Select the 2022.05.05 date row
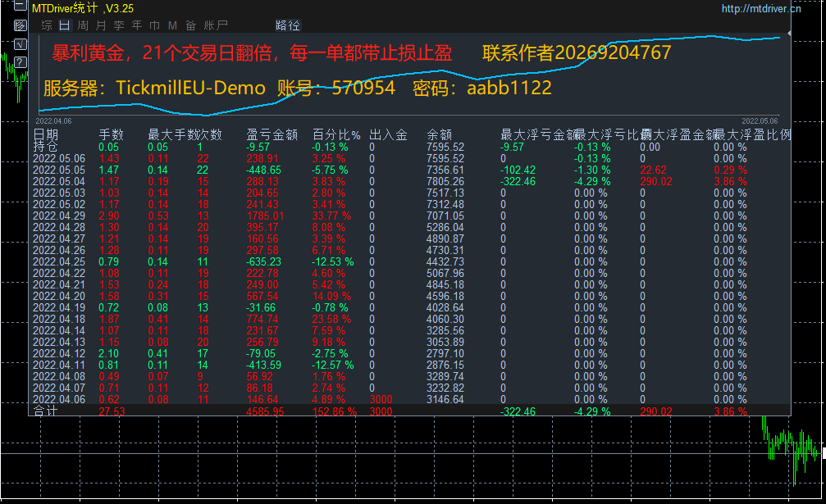 (59, 170)
